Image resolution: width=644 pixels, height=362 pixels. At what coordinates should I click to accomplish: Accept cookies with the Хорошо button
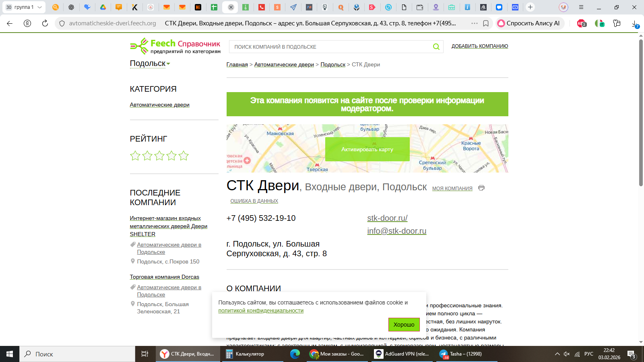pyautogui.click(x=404, y=325)
